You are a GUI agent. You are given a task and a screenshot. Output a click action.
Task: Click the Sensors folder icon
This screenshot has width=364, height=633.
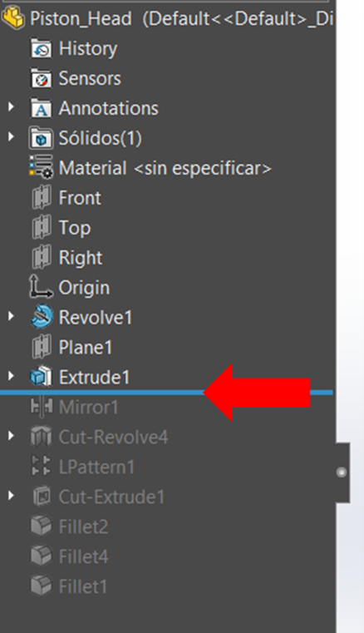tap(41, 78)
